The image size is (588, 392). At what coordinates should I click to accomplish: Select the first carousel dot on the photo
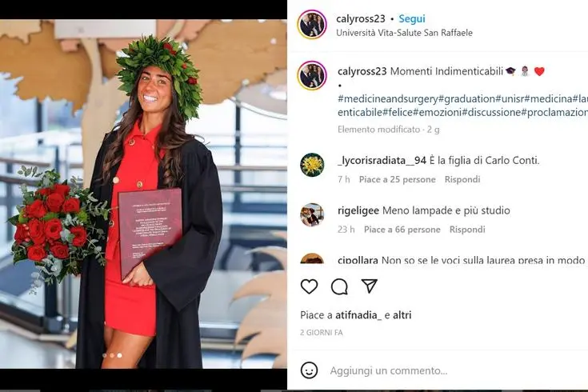pyautogui.click(x=105, y=355)
